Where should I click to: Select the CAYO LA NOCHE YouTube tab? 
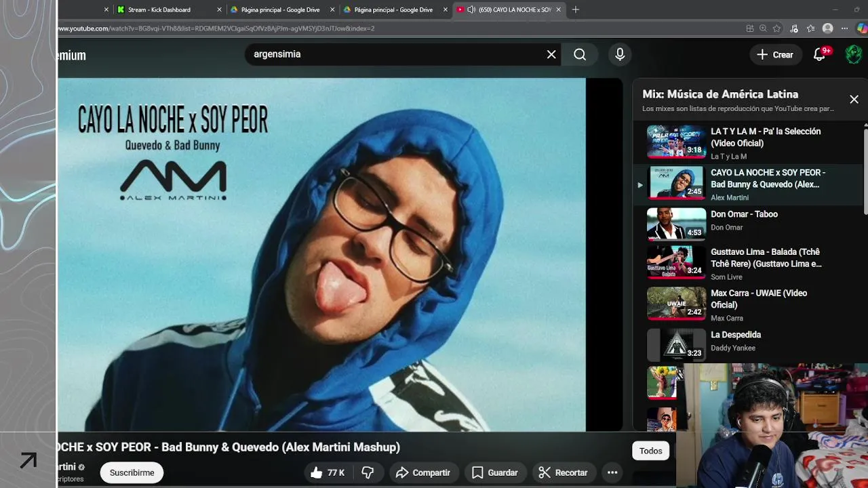pos(509,9)
